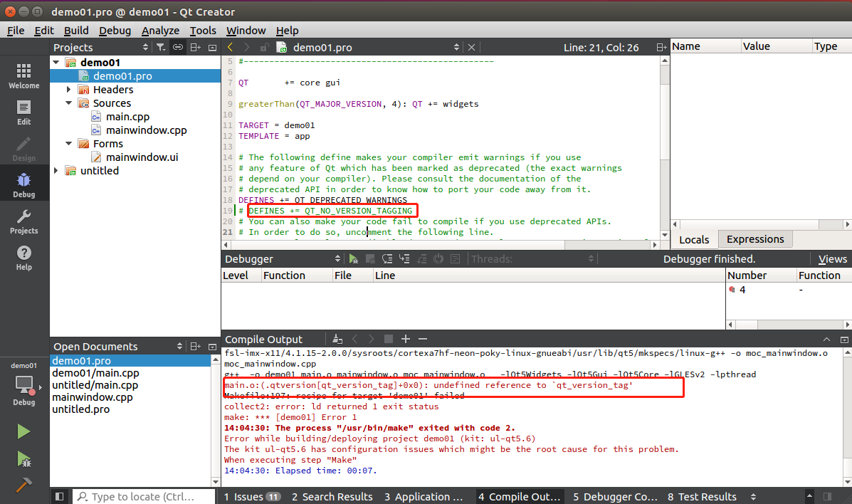Click Step Over in the Debugger toolbar
This screenshot has width=852, height=504.
tap(386, 258)
